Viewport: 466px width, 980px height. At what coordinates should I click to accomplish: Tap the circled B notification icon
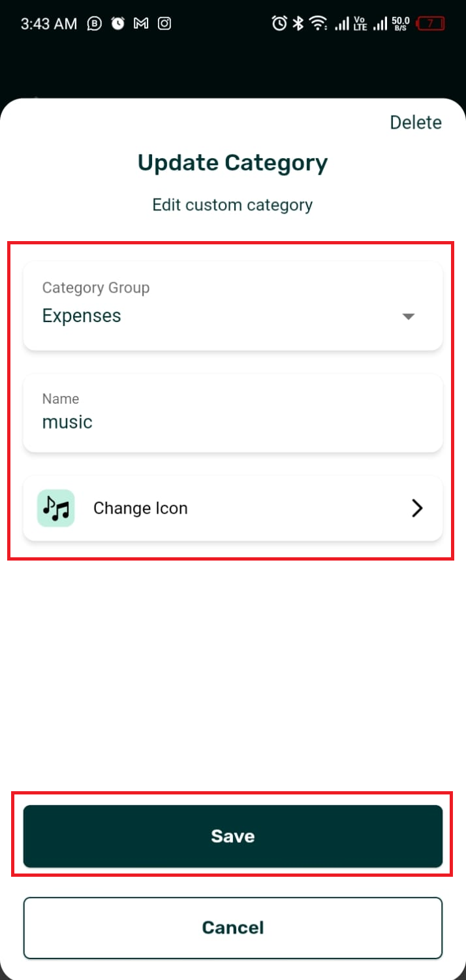point(93,24)
